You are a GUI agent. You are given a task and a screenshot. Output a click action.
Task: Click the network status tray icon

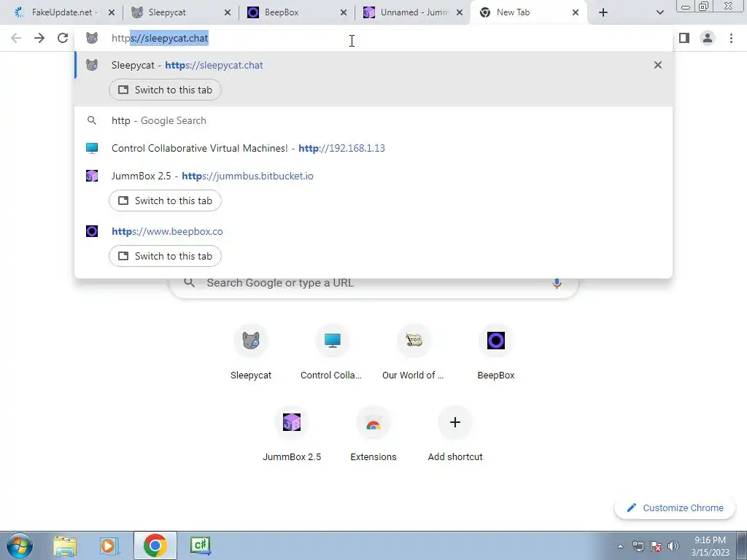(638, 546)
